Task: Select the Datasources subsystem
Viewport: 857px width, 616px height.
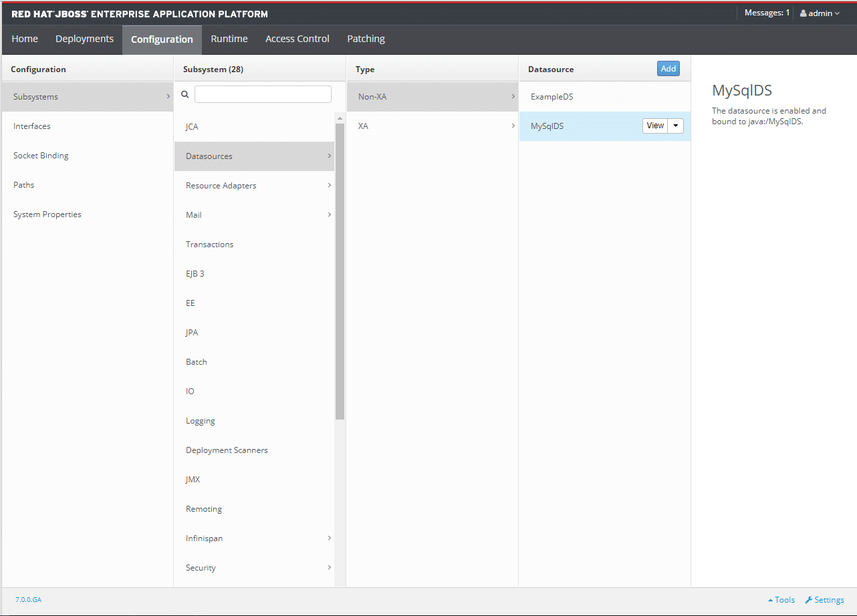Action: tap(254, 156)
